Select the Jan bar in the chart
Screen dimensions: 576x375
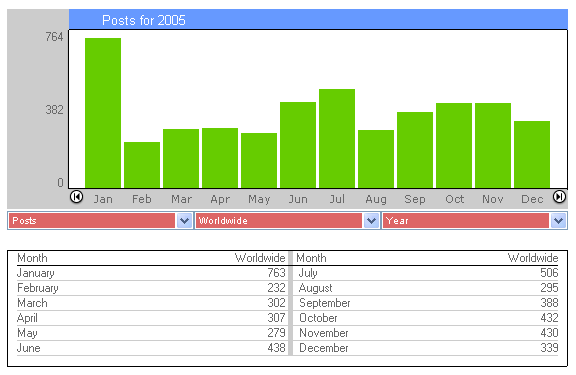[103, 113]
